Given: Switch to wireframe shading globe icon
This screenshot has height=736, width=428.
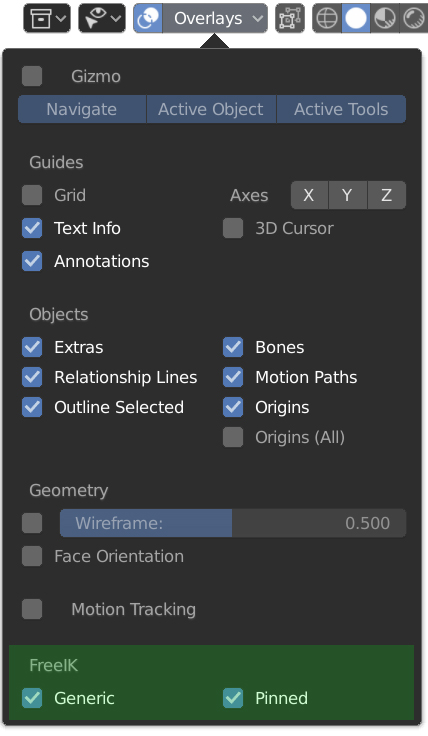Looking at the screenshot, I should pyautogui.click(x=327, y=18).
